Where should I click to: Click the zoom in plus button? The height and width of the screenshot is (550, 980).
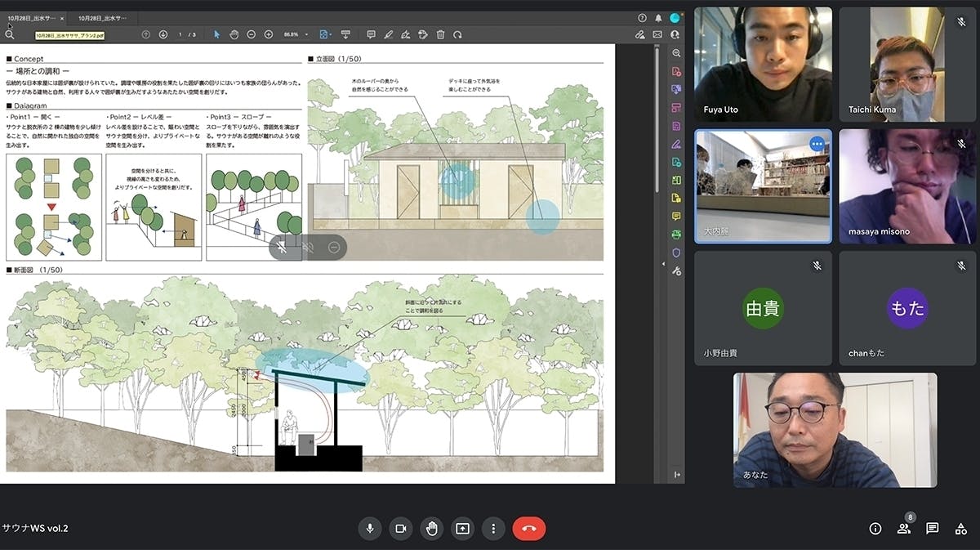[268, 34]
